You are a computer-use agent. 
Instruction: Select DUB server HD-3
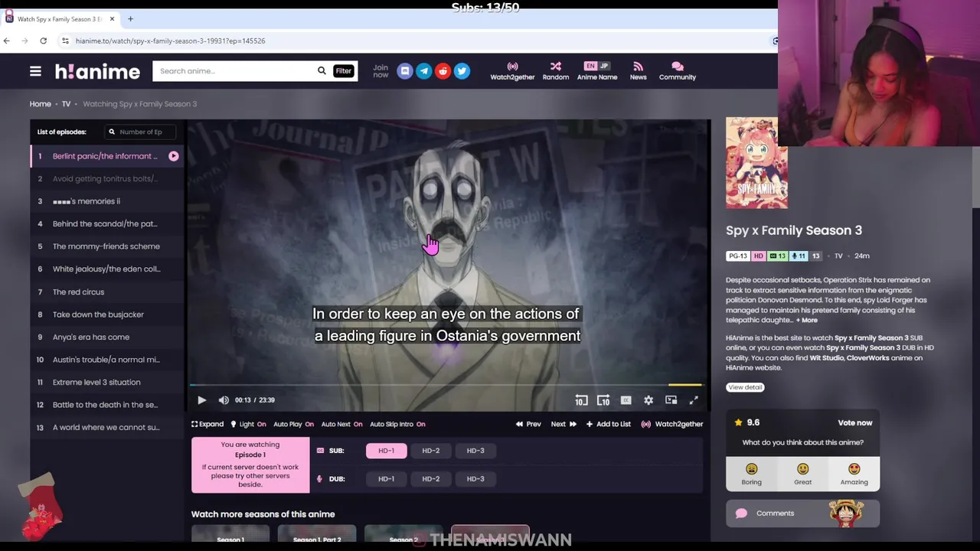click(475, 479)
